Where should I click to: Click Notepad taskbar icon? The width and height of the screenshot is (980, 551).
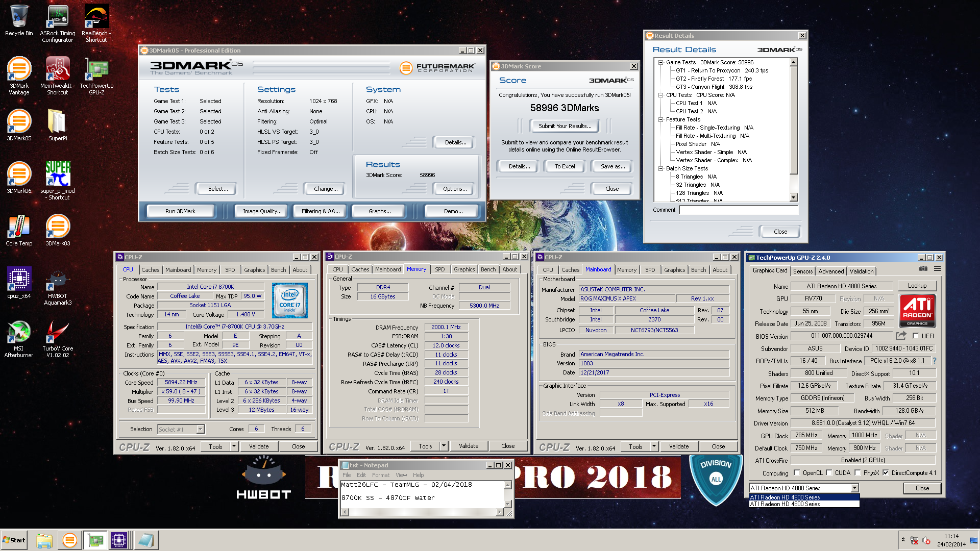click(145, 540)
